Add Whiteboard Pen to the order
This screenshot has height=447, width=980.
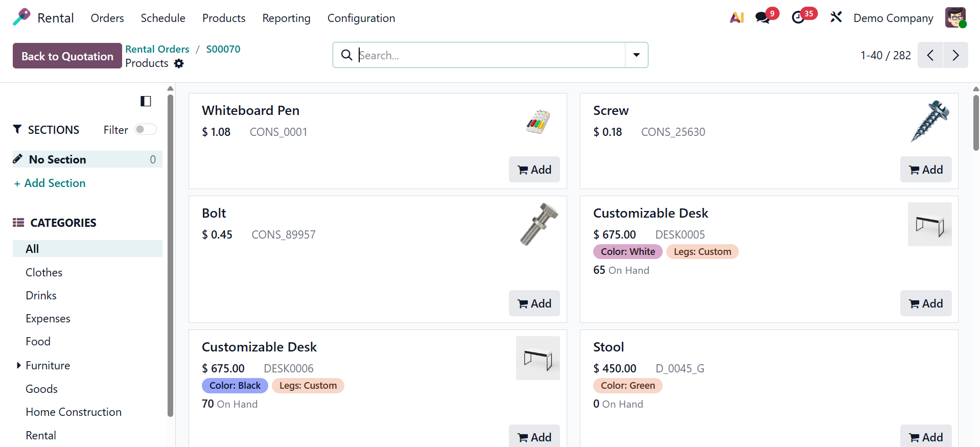(x=534, y=170)
